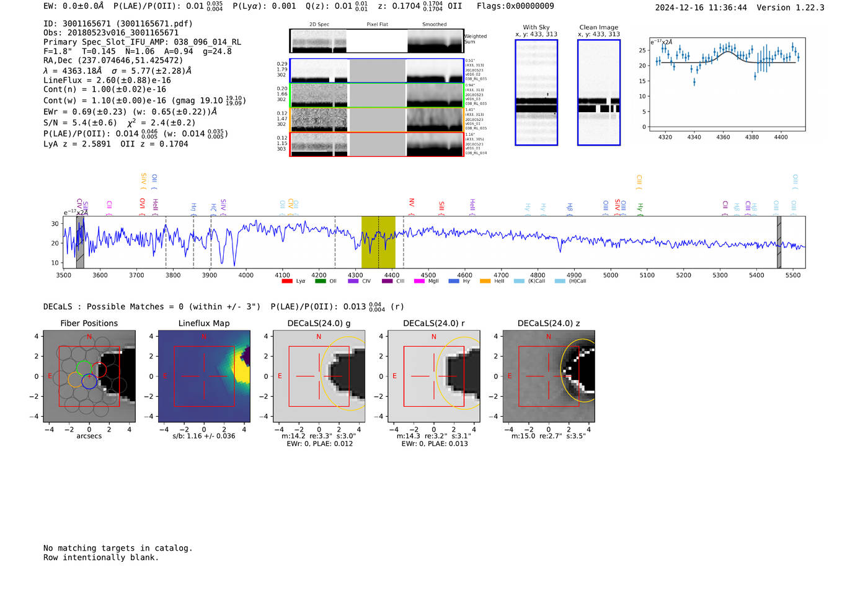
Task: Click the LineFlux = 2.60(±0.88)e-16 value
Action: tap(107, 80)
